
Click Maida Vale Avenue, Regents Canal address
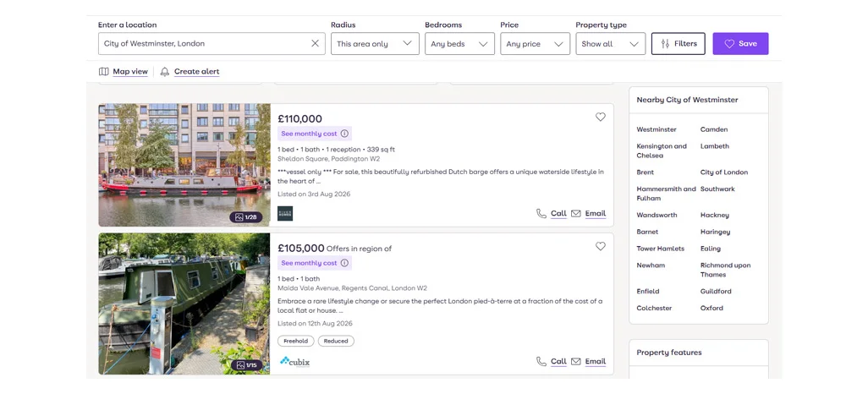(x=352, y=287)
